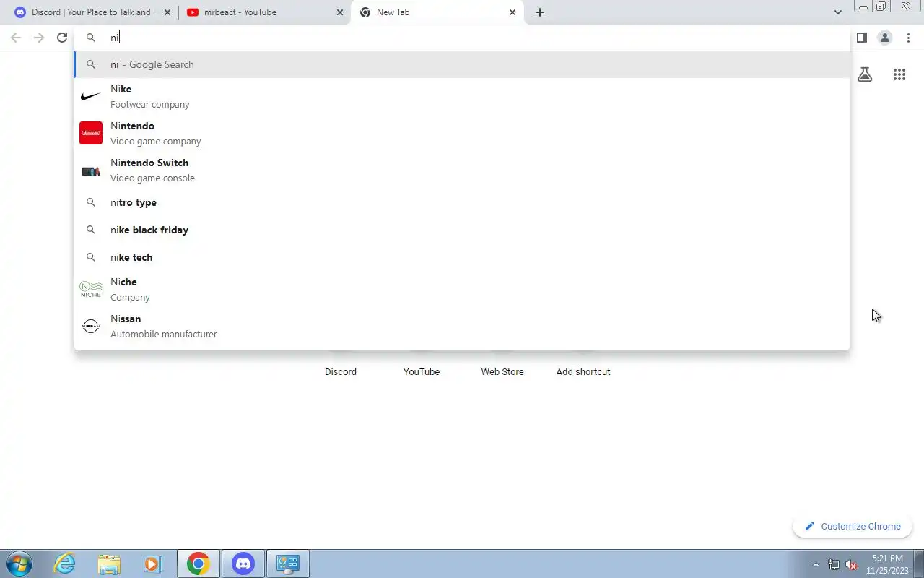924x578 pixels.
Task: Click the network tray icon
Action: (834, 564)
